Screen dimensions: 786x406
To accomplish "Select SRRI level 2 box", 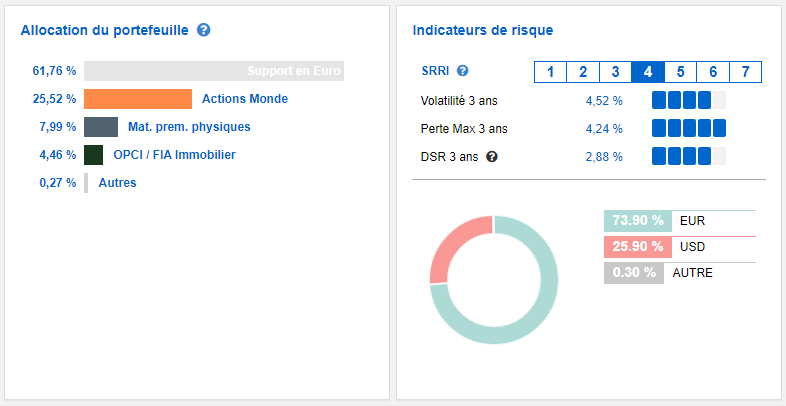I will (x=582, y=72).
